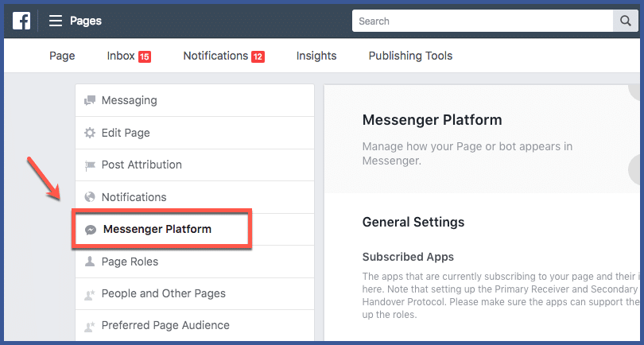Select Messenger Platform in the sidebar
The image size is (644, 345).
pos(157,229)
